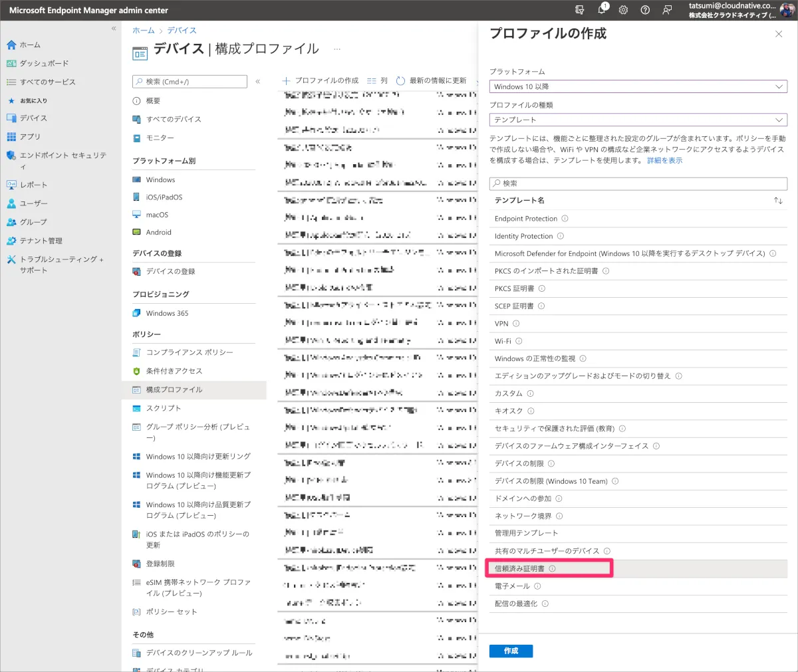This screenshot has width=798, height=672.
Task: Click 最新の情報に更新 refresh button
Action: pyautogui.click(x=431, y=80)
